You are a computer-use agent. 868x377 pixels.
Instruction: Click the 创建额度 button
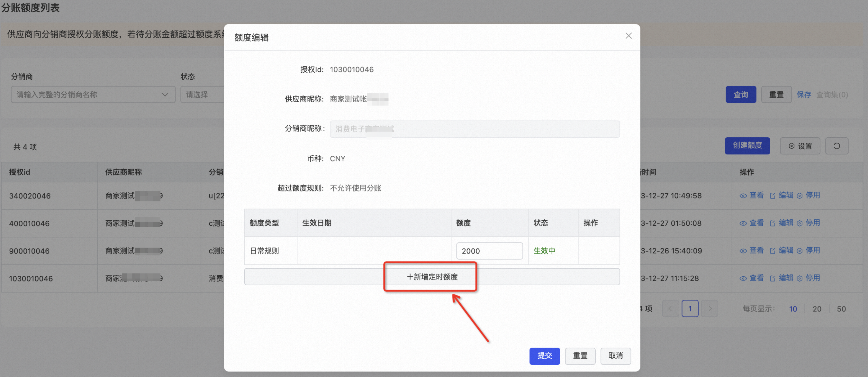pos(747,146)
